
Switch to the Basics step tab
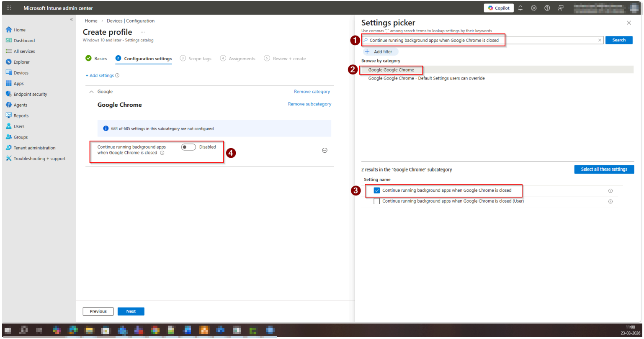click(x=96, y=59)
